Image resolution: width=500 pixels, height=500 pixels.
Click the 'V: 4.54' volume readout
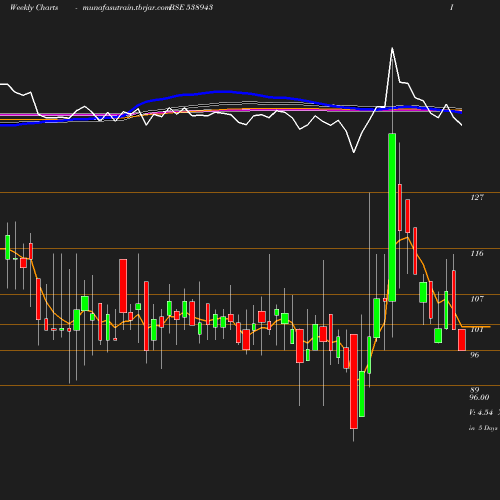481,412
